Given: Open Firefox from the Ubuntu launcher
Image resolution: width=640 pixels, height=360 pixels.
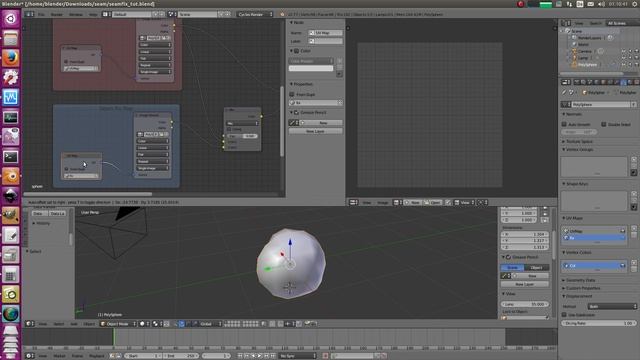Looking at the screenshot, I should pyautogui.click(x=11, y=58).
